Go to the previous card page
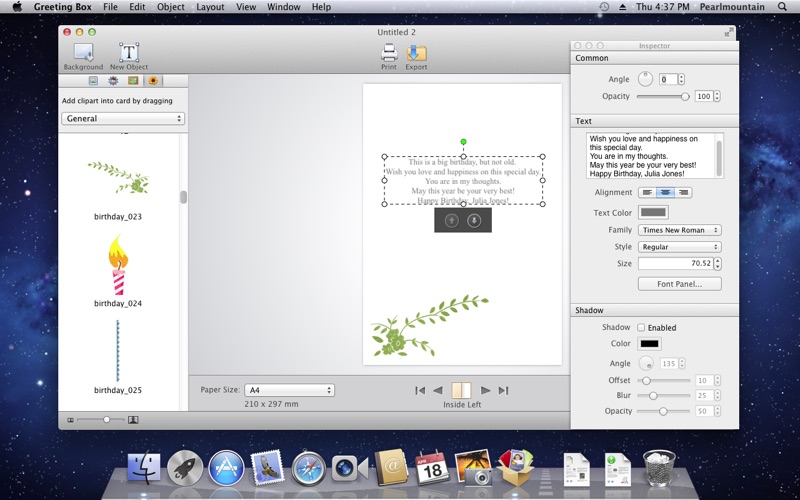The image size is (800, 500). pos(438,390)
